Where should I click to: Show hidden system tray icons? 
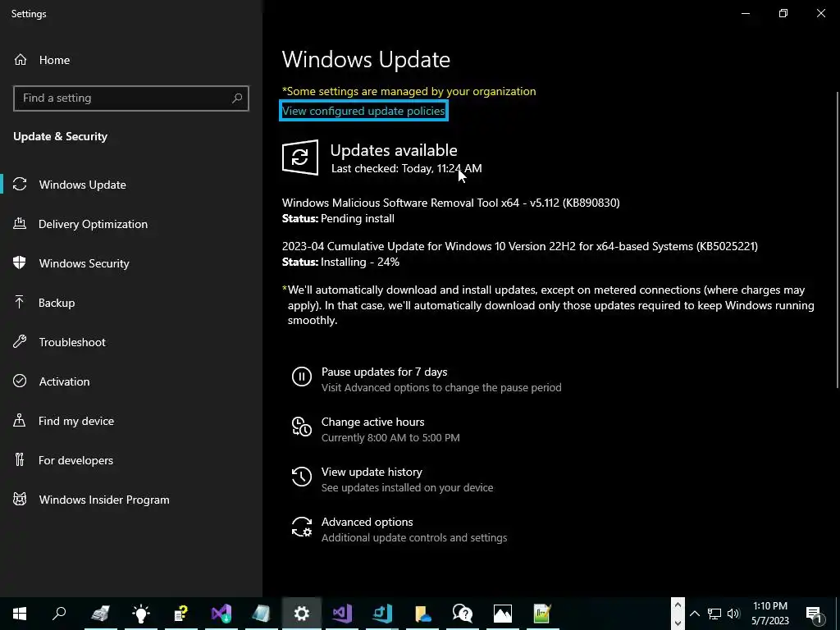point(694,614)
